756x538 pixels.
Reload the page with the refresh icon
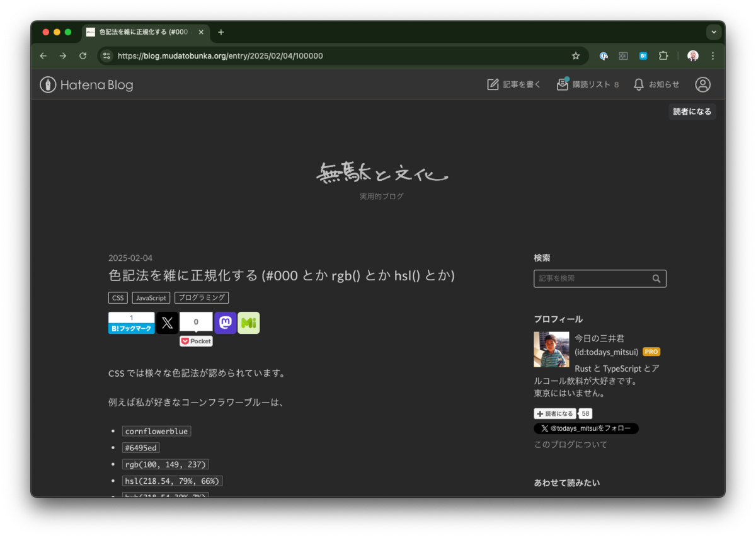coord(83,56)
